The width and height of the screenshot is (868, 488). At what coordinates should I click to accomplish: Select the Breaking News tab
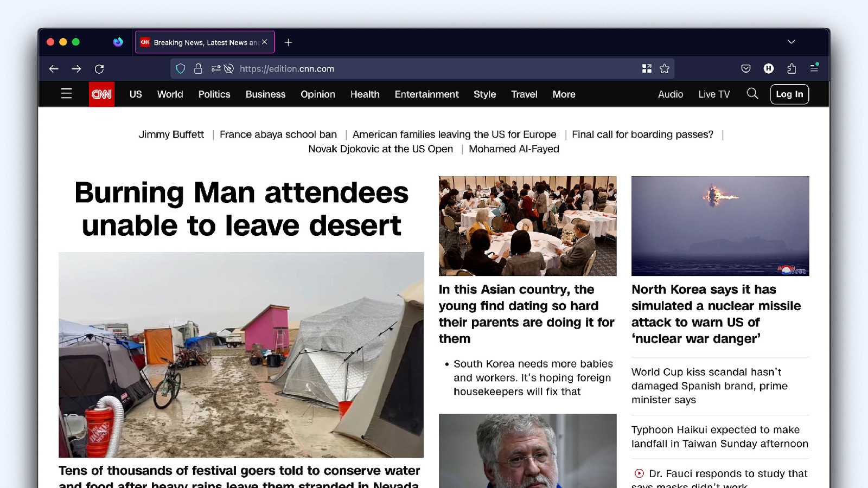pyautogui.click(x=205, y=42)
